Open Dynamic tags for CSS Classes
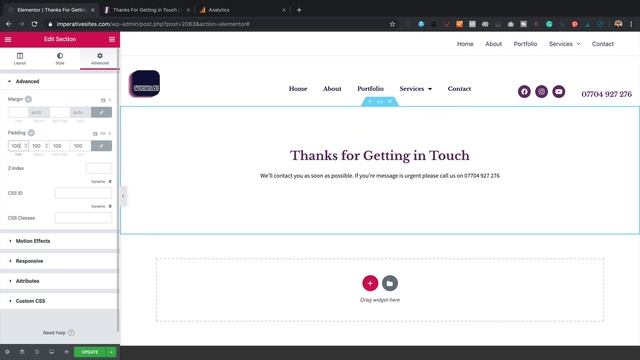The height and width of the screenshot is (360, 640). pos(101,207)
